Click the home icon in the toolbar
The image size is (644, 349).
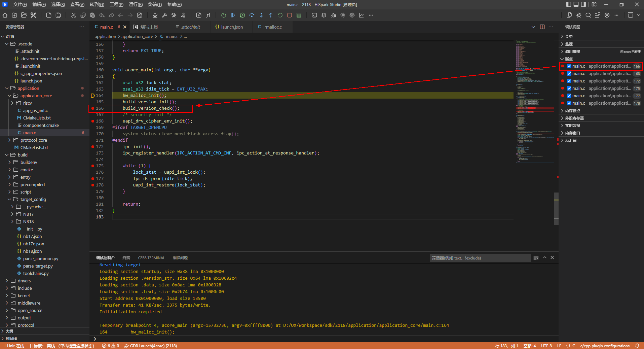pyautogui.click(x=5, y=15)
